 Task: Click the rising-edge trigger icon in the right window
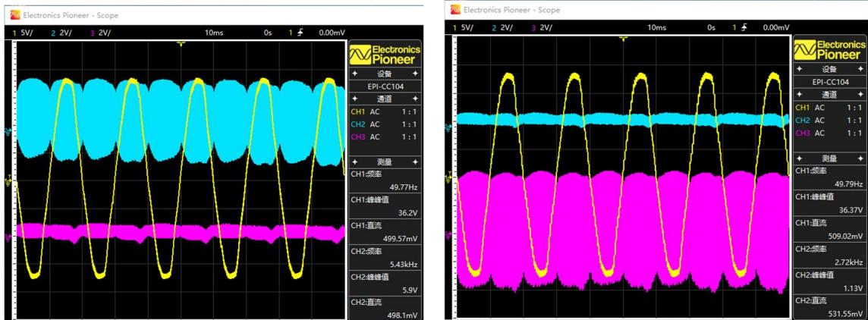[744, 27]
